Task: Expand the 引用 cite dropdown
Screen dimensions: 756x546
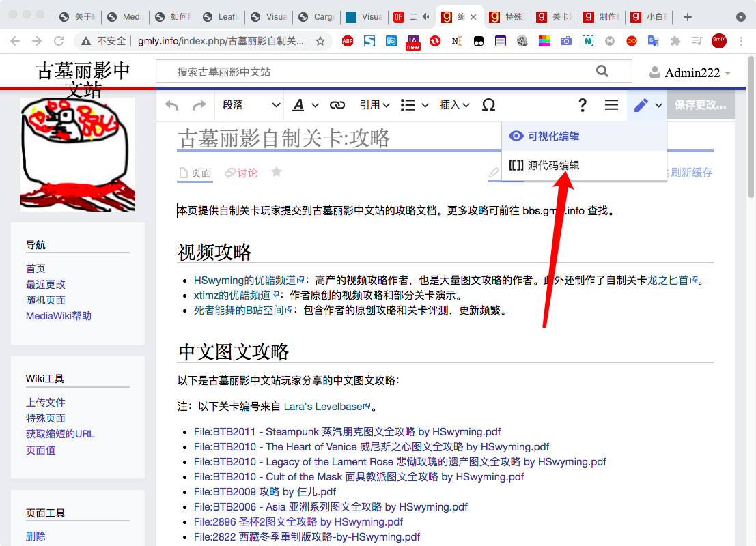Action: [x=374, y=105]
